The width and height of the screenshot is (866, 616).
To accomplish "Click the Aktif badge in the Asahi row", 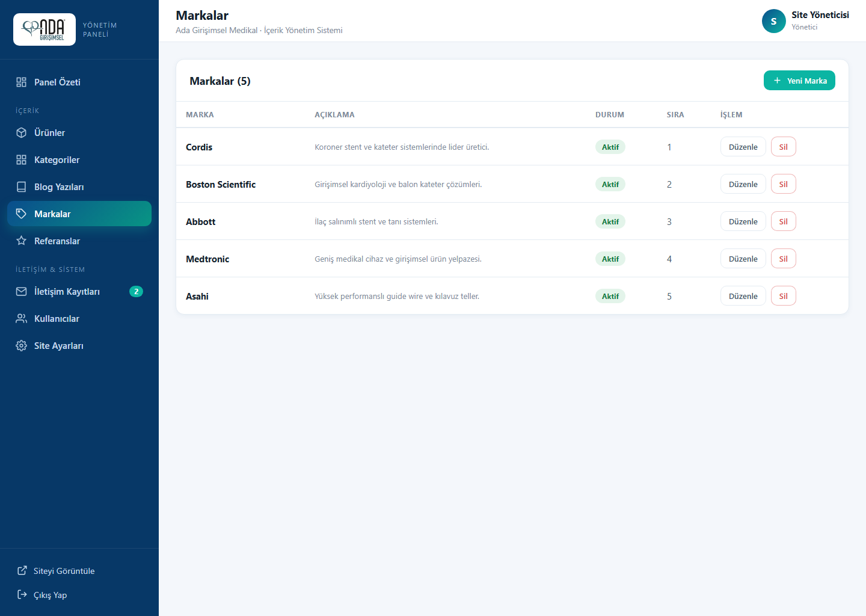I will point(610,297).
